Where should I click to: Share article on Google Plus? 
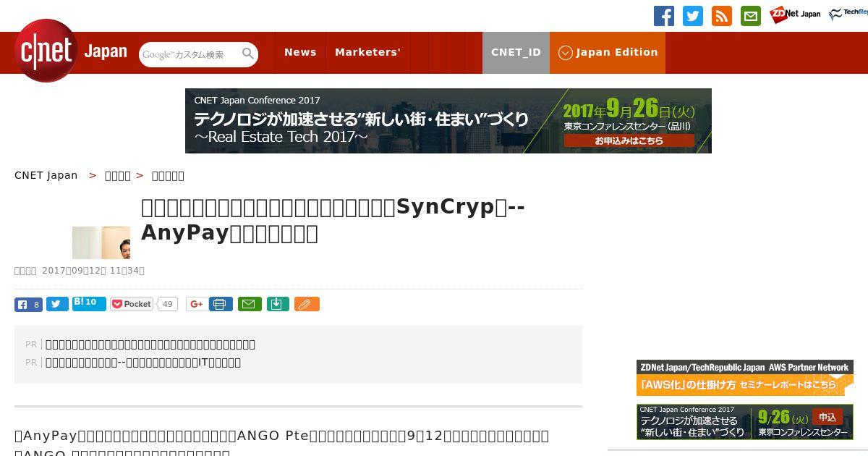[x=196, y=305]
